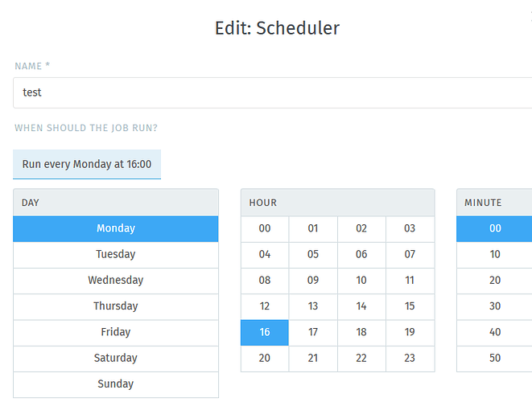Choose Thursday in the Day column

pyautogui.click(x=116, y=306)
